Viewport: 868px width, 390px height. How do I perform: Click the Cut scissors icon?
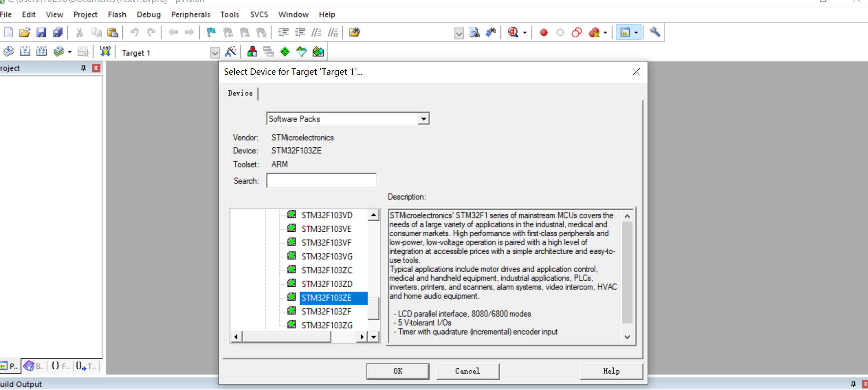[x=79, y=32]
